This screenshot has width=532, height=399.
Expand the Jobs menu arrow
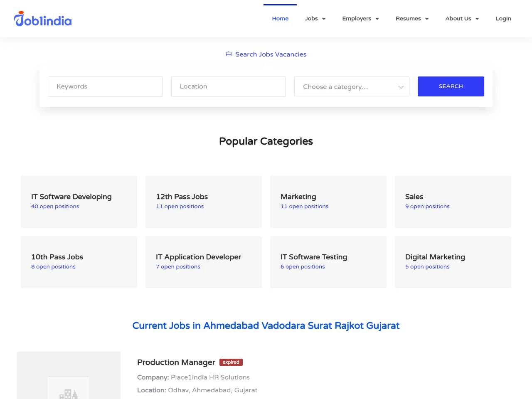[324, 19]
